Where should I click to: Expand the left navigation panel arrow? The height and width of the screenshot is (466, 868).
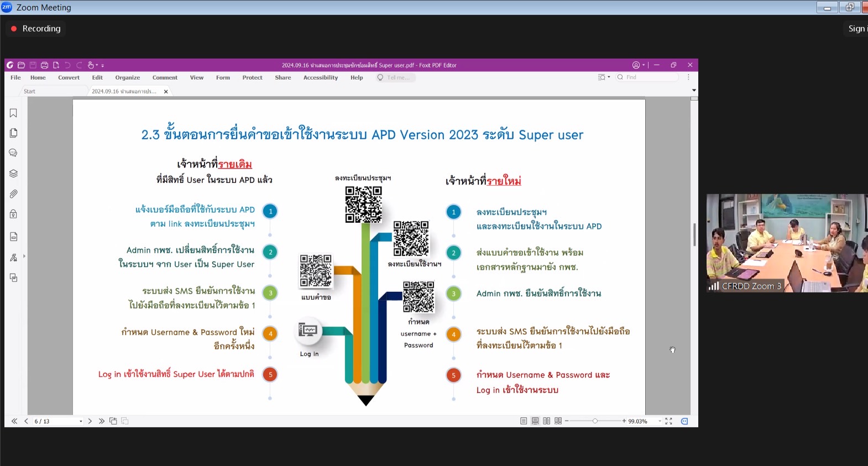click(24, 256)
